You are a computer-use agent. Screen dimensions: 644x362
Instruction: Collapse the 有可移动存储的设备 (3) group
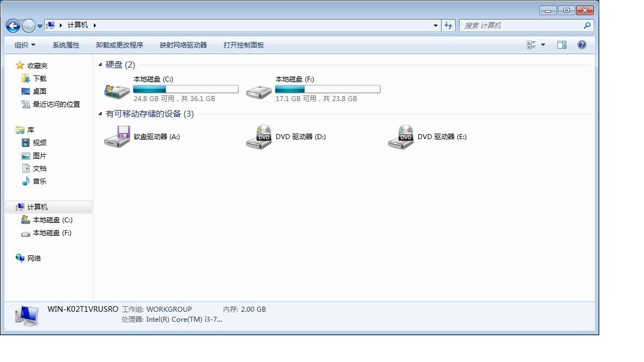tap(100, 114)
